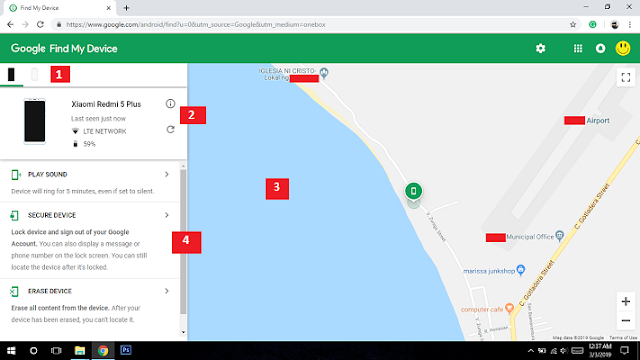
Task: Zoom in on the map
Action: (x=626, y=302)
